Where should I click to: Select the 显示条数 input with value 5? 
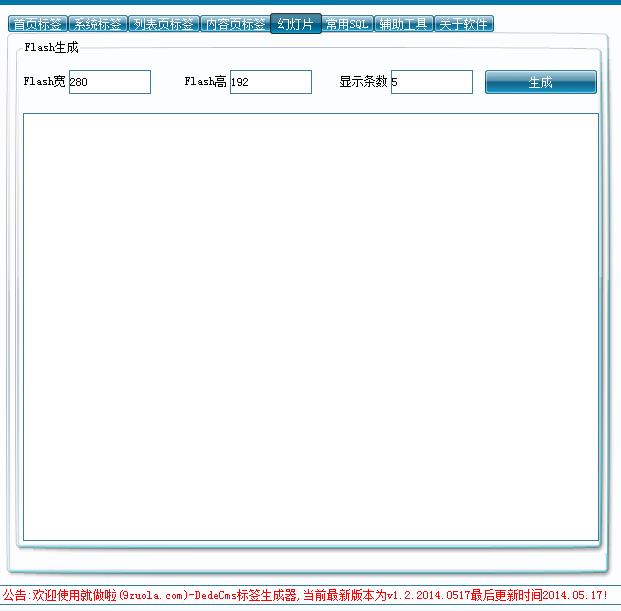431,82
